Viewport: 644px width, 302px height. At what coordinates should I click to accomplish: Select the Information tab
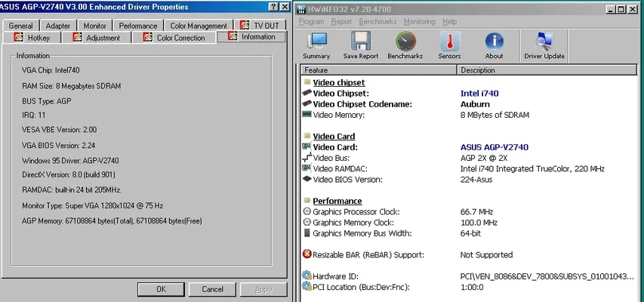tap(251, 36)
